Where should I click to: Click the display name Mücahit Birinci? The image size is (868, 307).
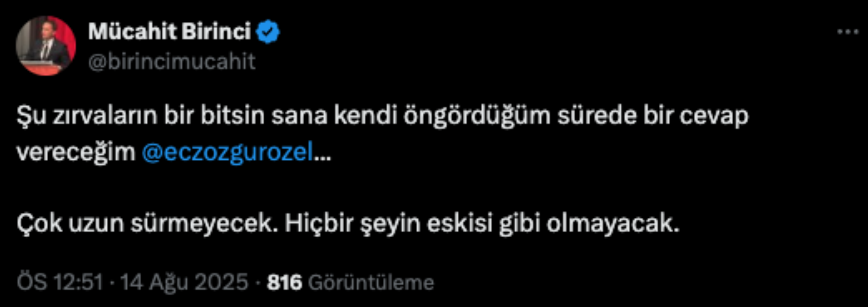click(169, 32)
